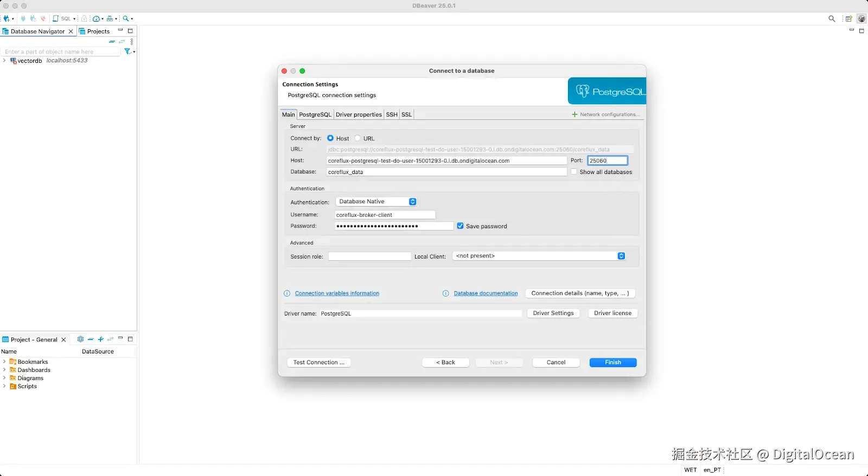Screen dimensions: 868x476
Task: Open the perspective switcher icon at top right
Action: point(849,18)
